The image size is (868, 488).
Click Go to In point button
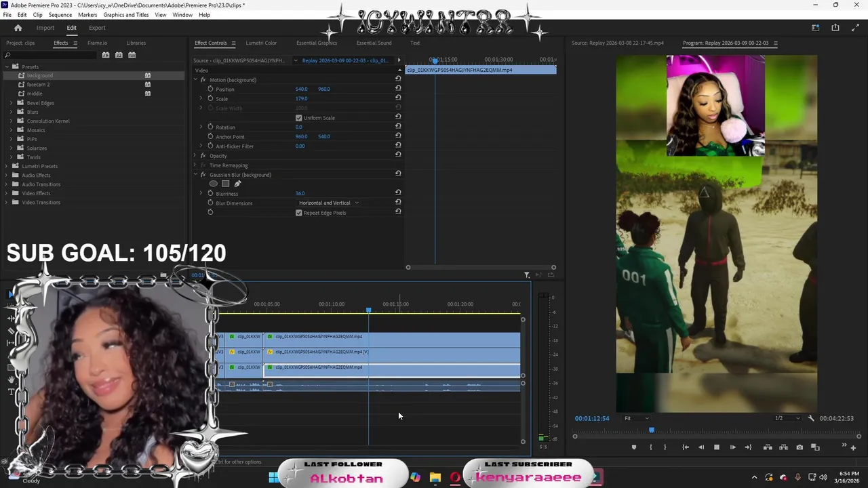click(x=686, y=447)
